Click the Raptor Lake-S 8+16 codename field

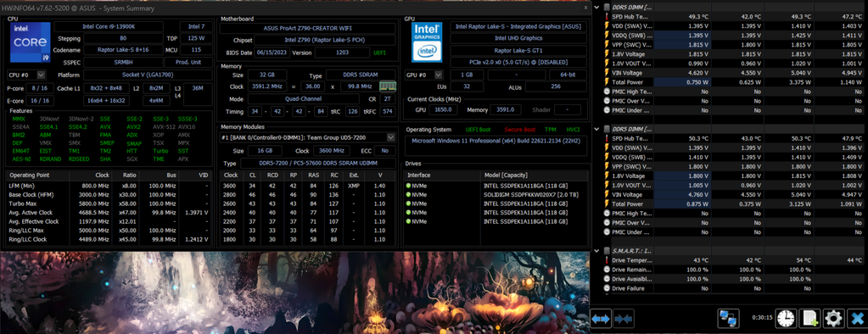123,50
